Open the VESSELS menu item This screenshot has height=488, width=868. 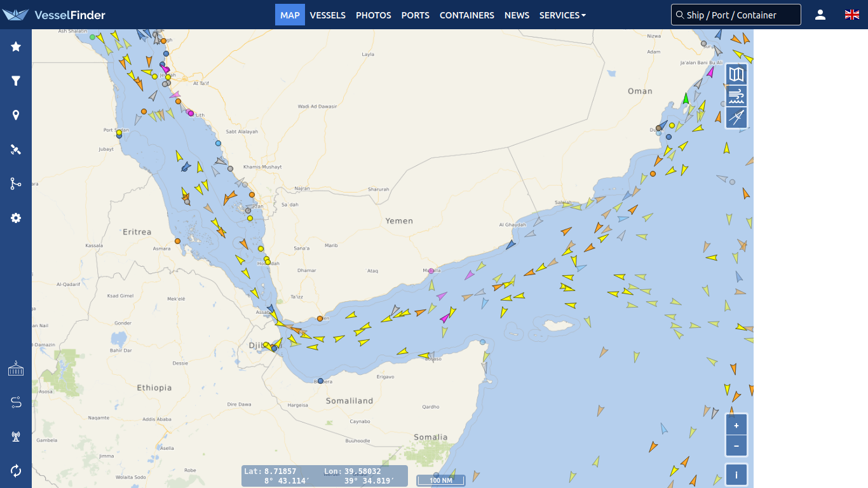pyautogui.click(x=328, y=15)
